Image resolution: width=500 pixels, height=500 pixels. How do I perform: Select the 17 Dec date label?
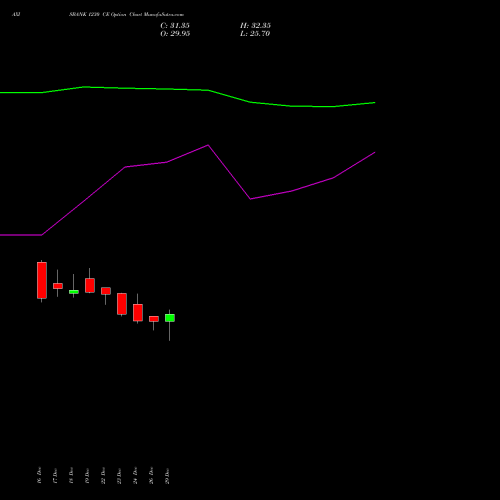click(x=55, y=475)
